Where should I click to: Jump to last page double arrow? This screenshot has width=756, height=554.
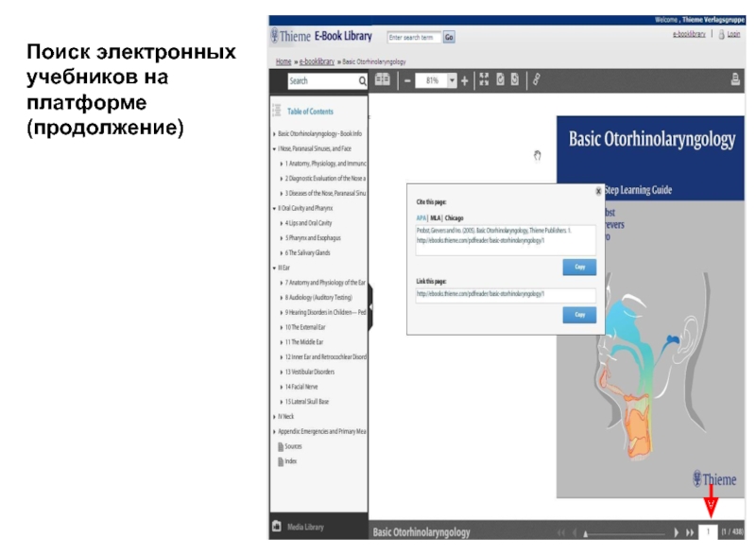(690, 532)
